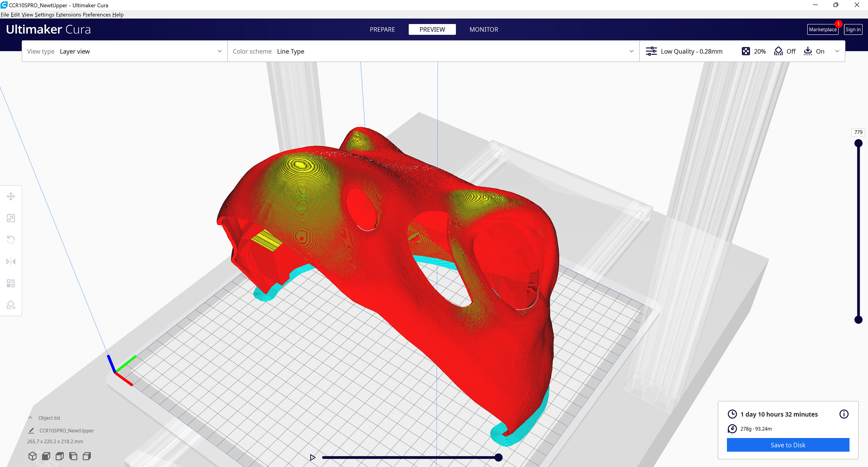Toggle build plate adhesion On setting
This screenshot has width=868, height=467.
coord(814,51)
